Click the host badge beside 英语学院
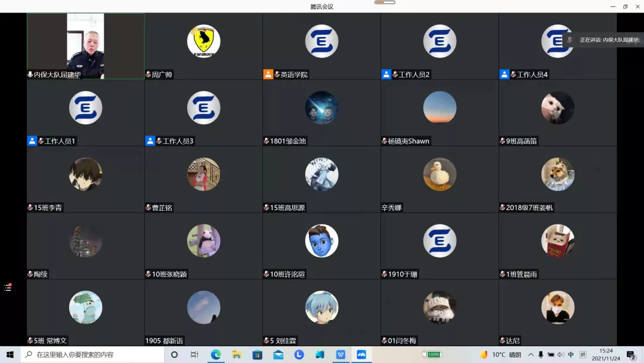The width and height of the screenshot is (644, 363). click(x=268, y=75)
